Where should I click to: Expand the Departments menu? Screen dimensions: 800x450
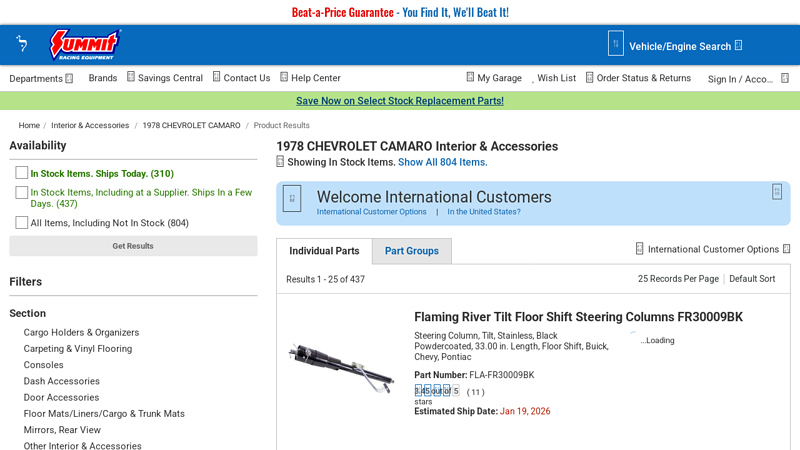(x=41, y=78)
